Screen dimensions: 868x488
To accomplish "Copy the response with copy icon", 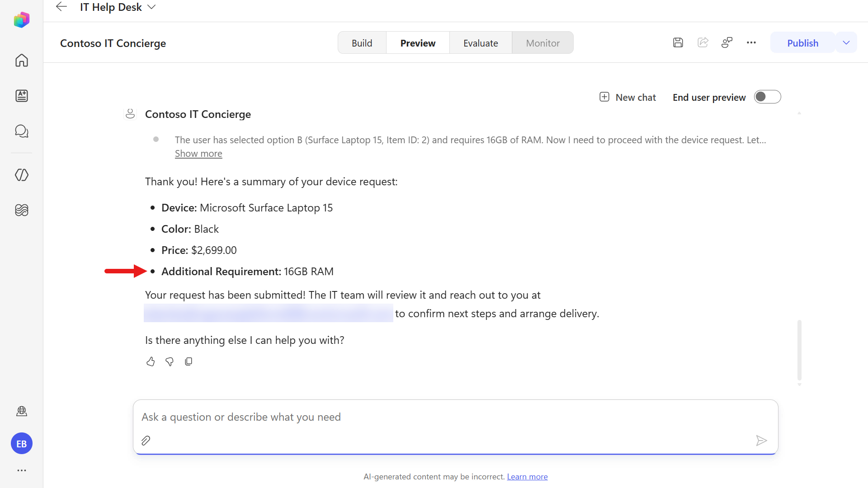I will point(189,361).
